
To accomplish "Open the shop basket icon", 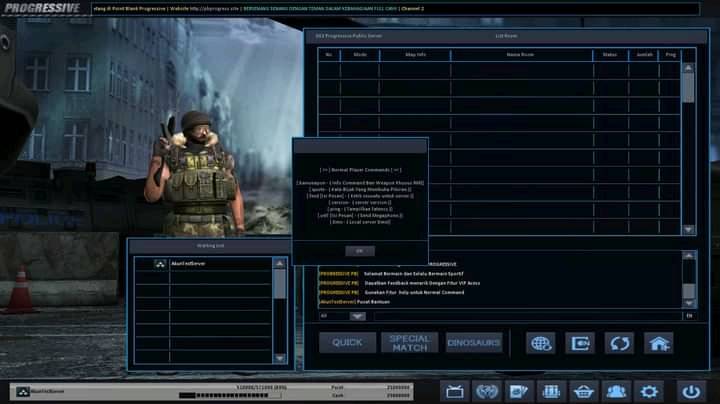I will tap(584, 392).
